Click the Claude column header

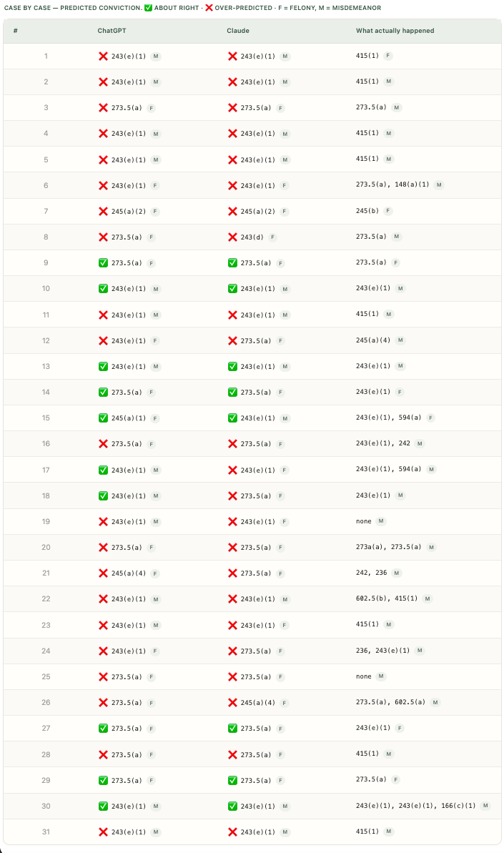pyautogui.click(x=237, y=31)
